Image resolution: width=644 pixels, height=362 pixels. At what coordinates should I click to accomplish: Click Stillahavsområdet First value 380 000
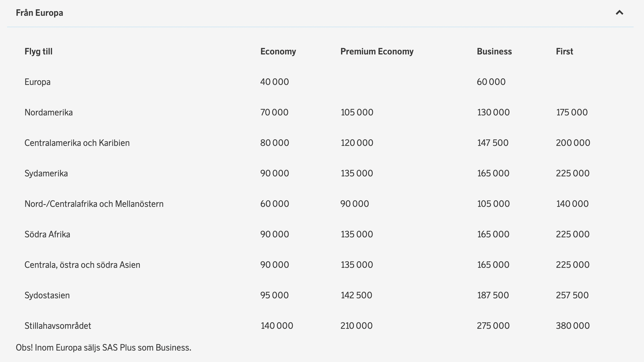[x=572, y=326]
